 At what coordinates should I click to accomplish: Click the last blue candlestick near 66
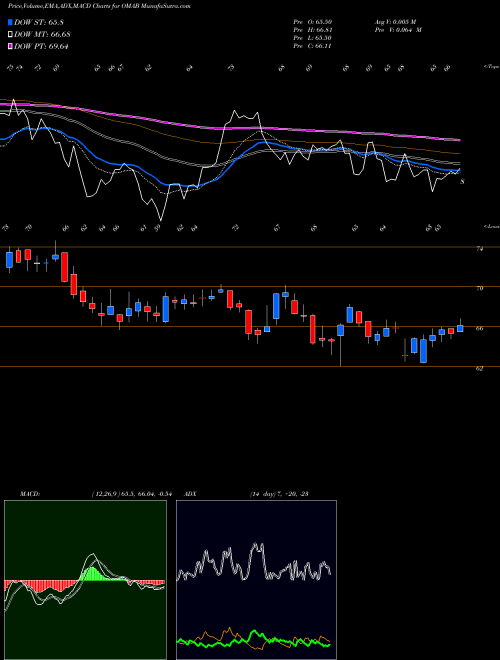click(x=460, y=328)
